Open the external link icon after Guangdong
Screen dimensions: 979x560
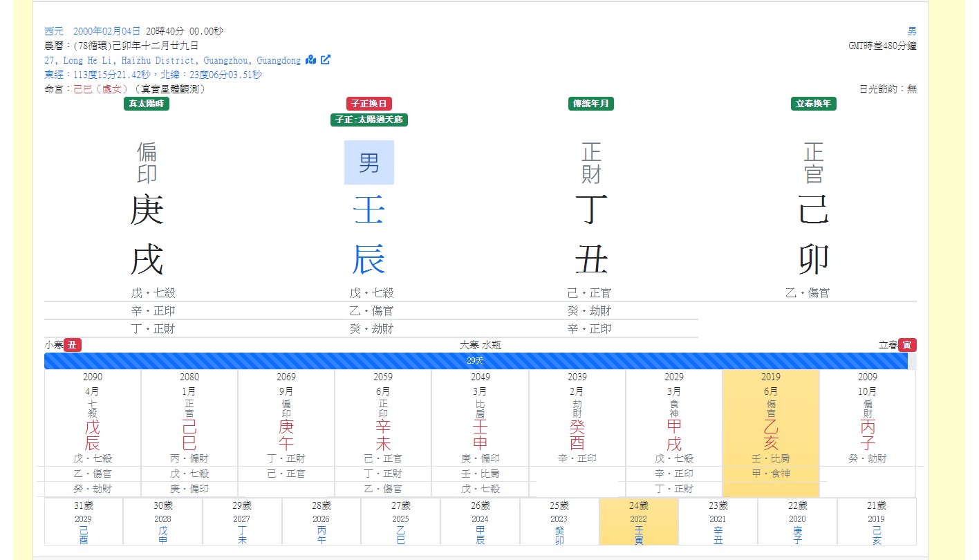click(x=326, y=60)
